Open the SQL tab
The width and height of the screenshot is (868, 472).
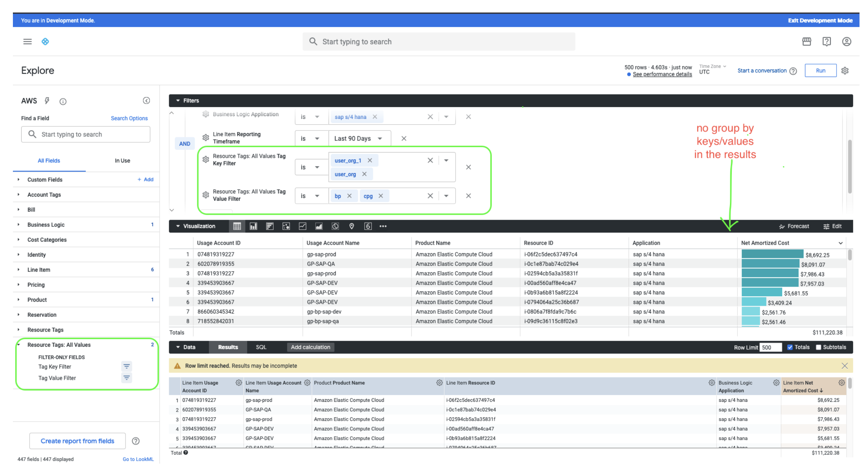pyautogui.click(x=261, y=347)
